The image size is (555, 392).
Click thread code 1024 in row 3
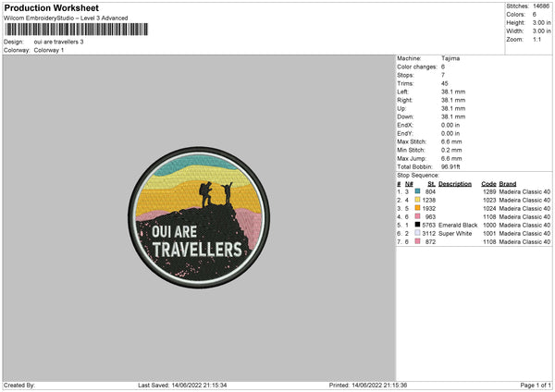coord(489,208)
